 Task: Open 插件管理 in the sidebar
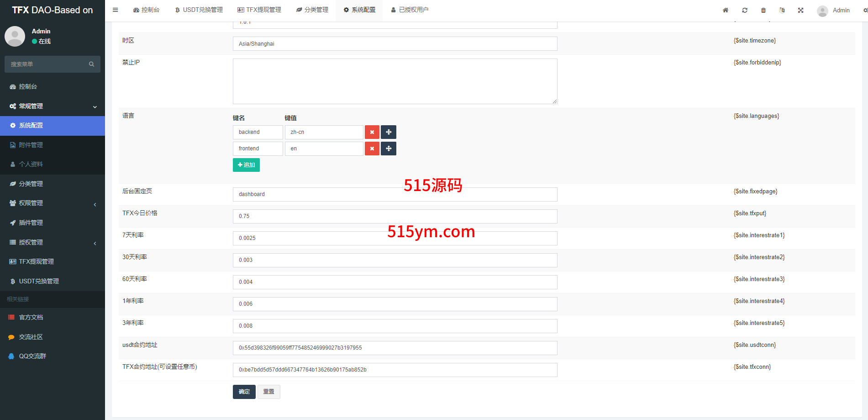coord(31,223)
